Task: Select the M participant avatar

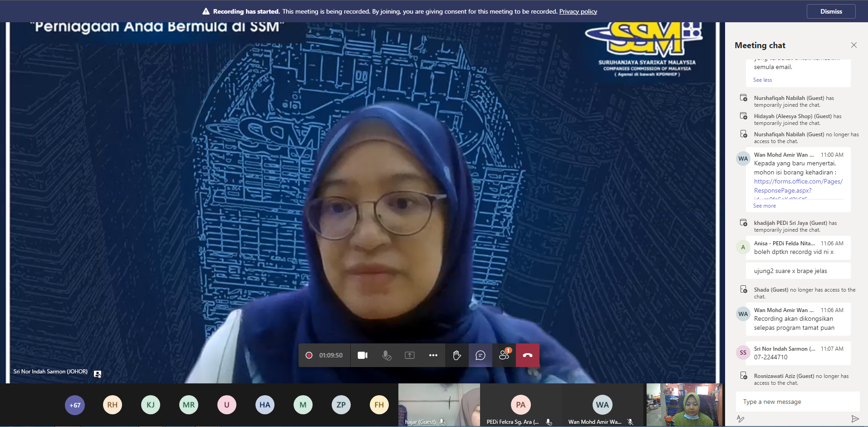Action: point(303,405)
